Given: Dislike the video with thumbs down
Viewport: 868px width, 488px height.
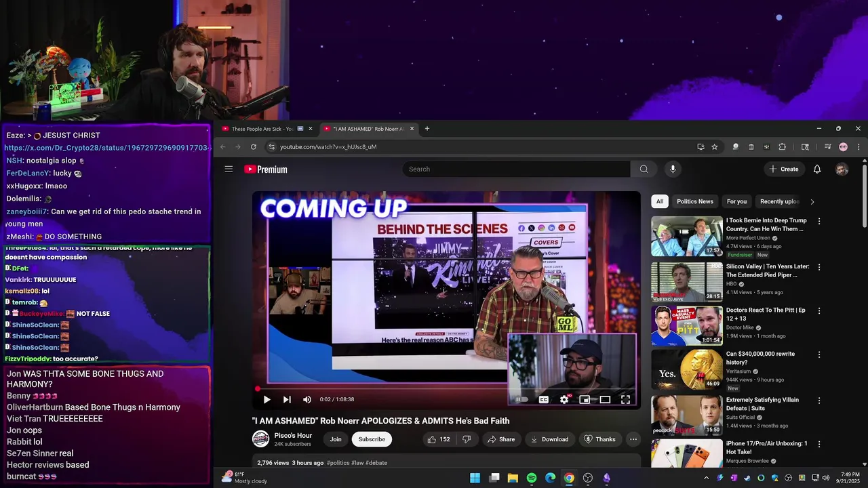Looking at the screenshot, I should point(467,439).
